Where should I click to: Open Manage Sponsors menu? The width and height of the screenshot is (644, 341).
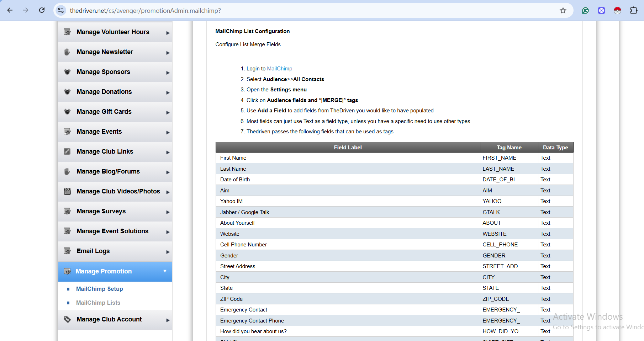click(x=115, y=72)
